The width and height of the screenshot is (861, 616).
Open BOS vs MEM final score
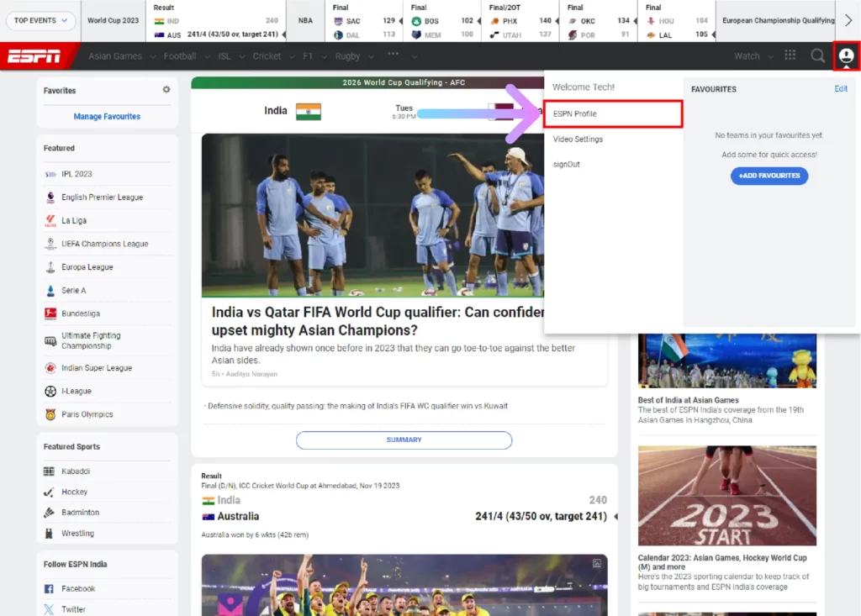click(x=442, y=22)
